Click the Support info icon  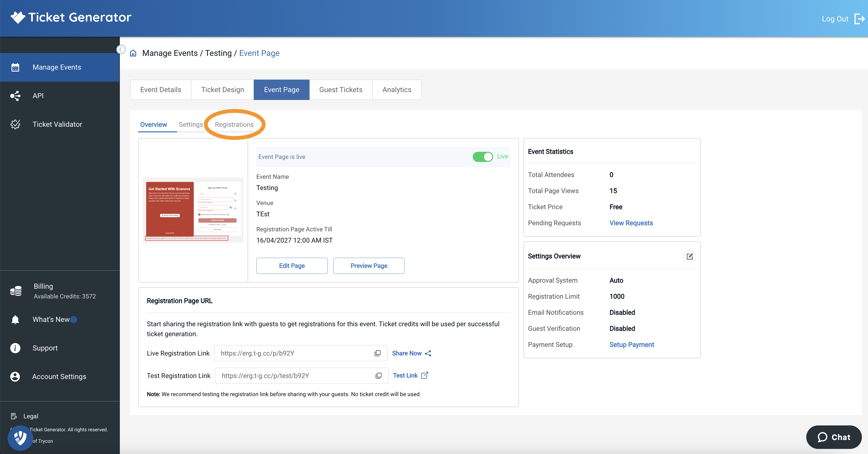pyautogui.click(x=15, y=348)
